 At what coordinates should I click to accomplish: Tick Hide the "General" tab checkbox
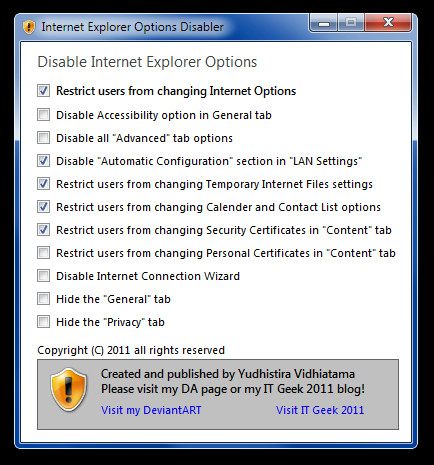pyautogui.click(x=43, y=299)
